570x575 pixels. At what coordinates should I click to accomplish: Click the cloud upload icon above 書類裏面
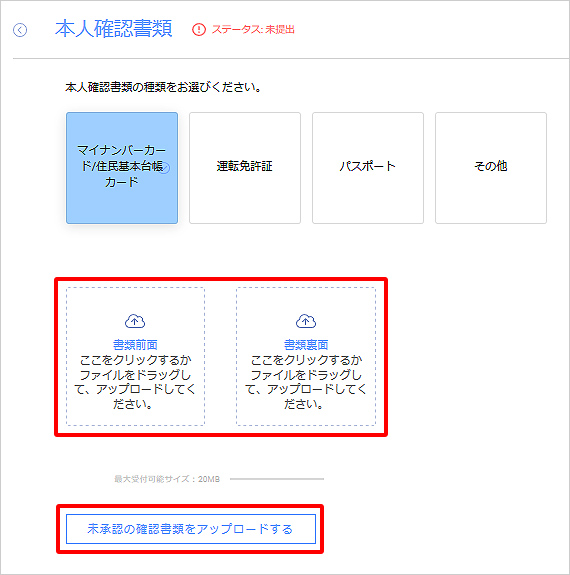click(306, 321)
